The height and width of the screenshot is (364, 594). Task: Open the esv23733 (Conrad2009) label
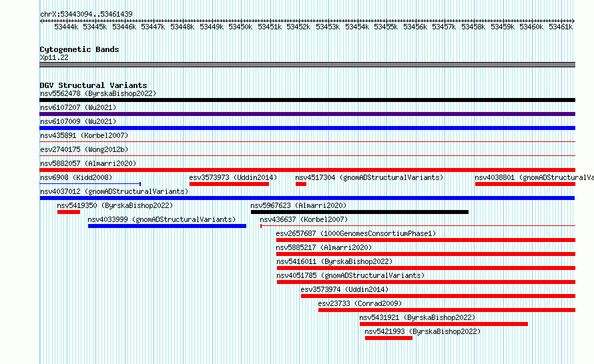coord(360,303)
